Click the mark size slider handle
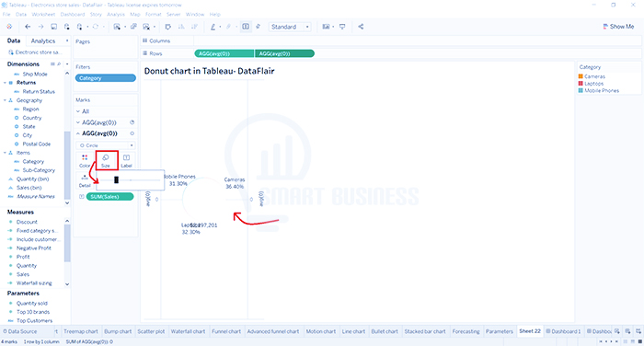Image resolution: width=644 pixels, height=346 pixels. tap(116, 180)
